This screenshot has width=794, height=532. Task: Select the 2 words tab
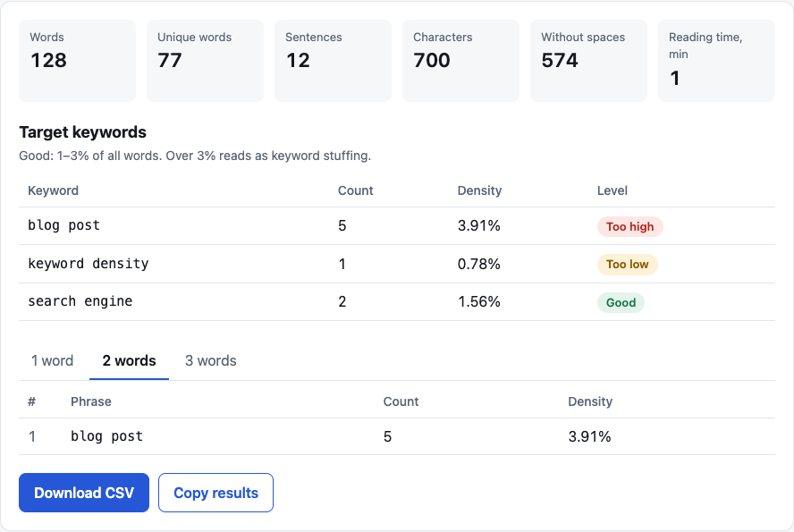129,361
